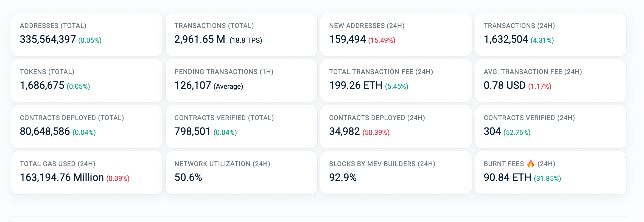
Task: Click the 335,564,397 addresses value
Action: (x=48, y=39)
